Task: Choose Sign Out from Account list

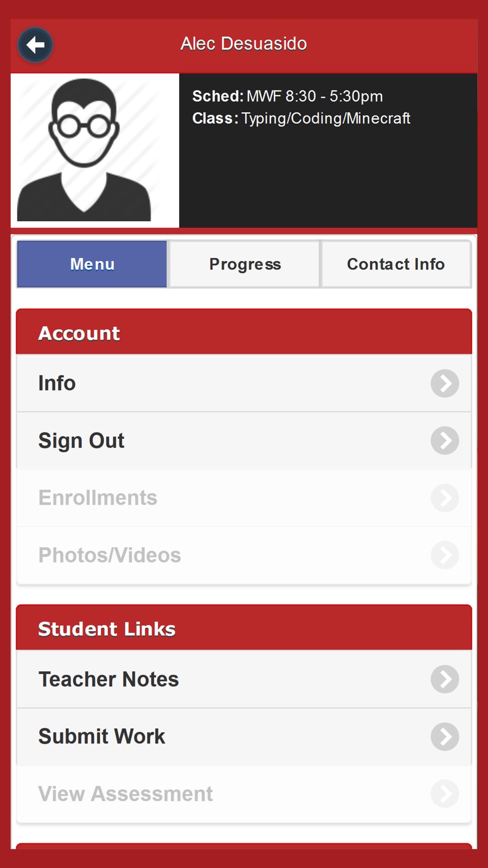Action: point(244,440)
